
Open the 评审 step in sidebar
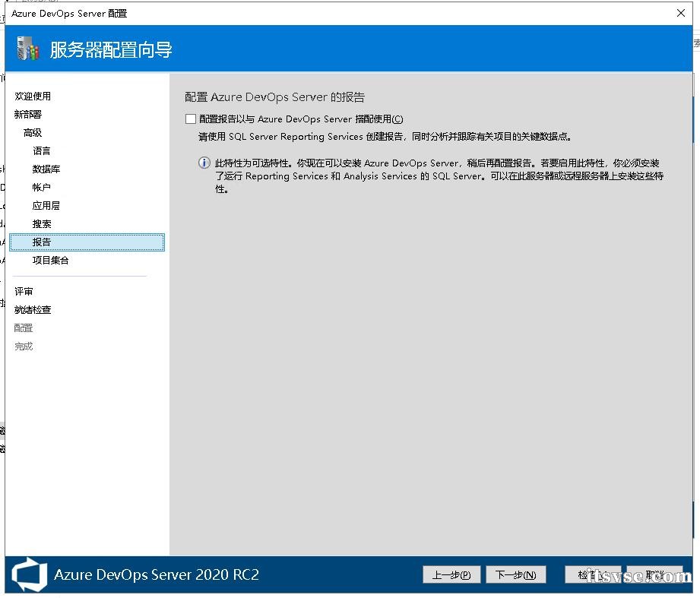coord(24,292)
